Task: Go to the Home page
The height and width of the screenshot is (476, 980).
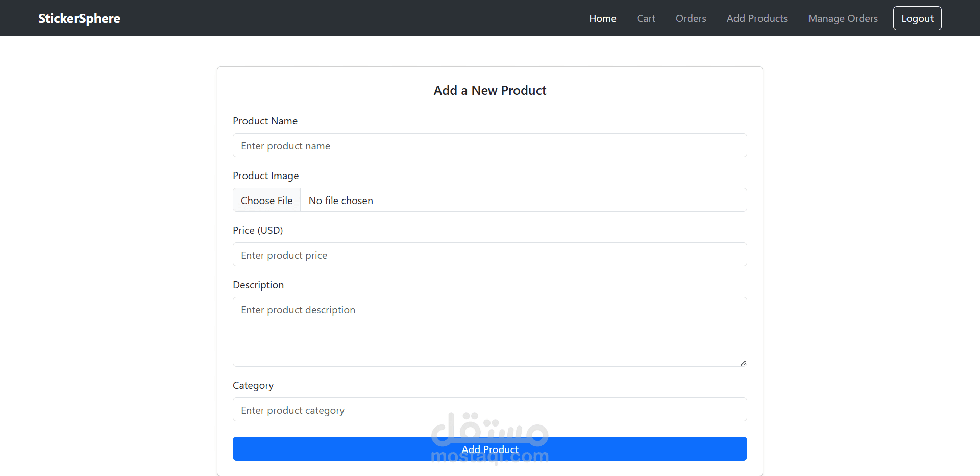Action: pyautogui.click(x=602, y=18)
